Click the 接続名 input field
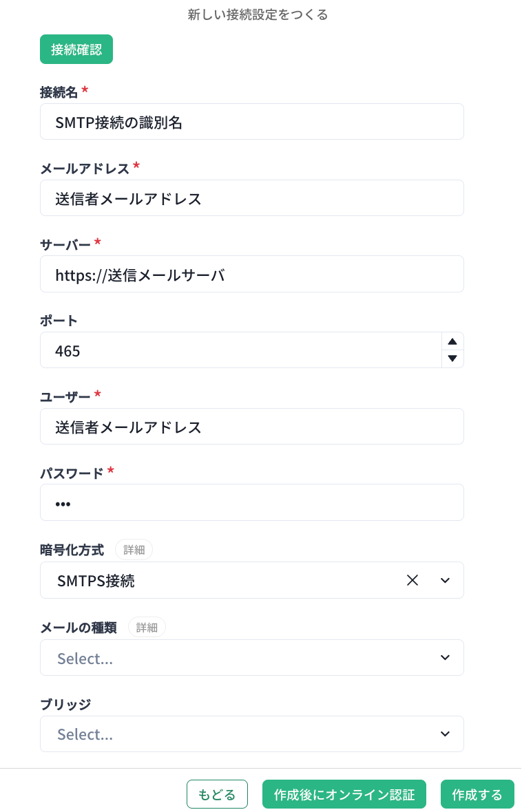Viewport: 522px width, 812px height. coord(251,122)
